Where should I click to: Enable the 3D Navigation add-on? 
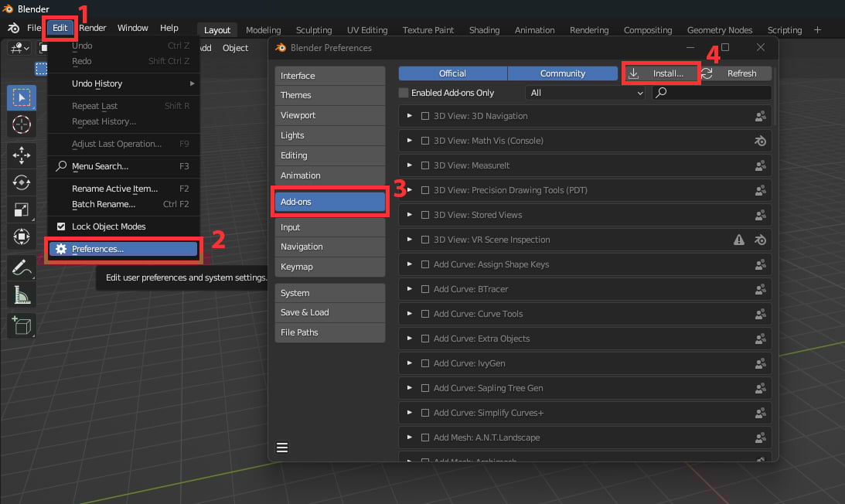pyautogui.click(x=425, y=116)
